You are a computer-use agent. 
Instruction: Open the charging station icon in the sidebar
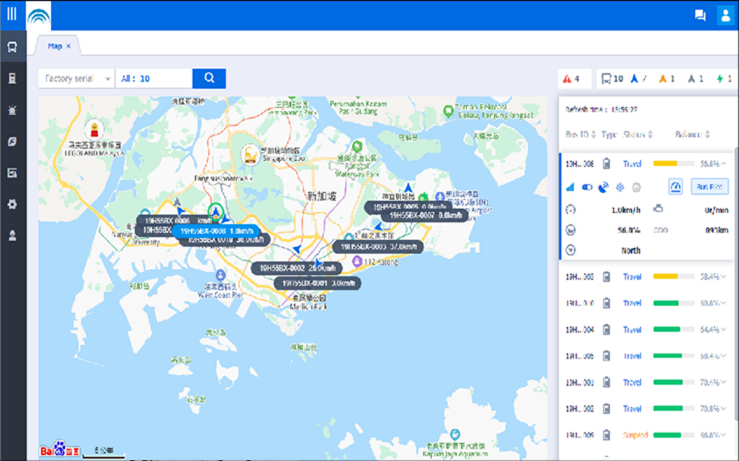tap(12, 78)
